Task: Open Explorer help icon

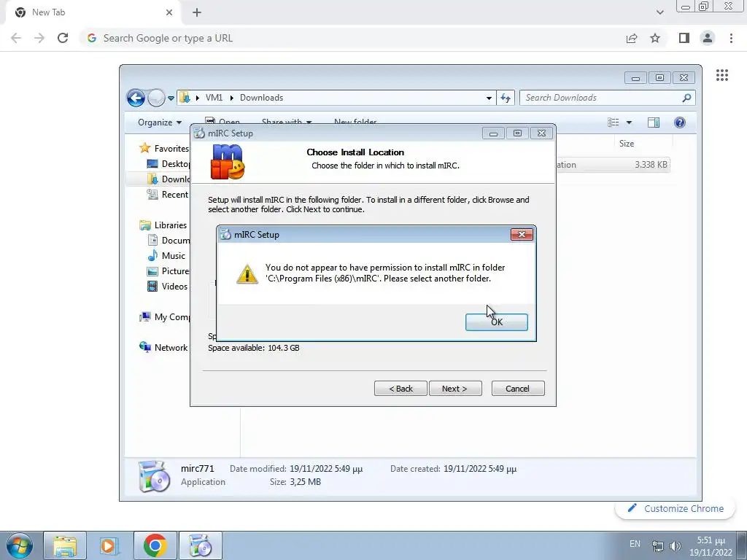Action: [x=680, y=122]
